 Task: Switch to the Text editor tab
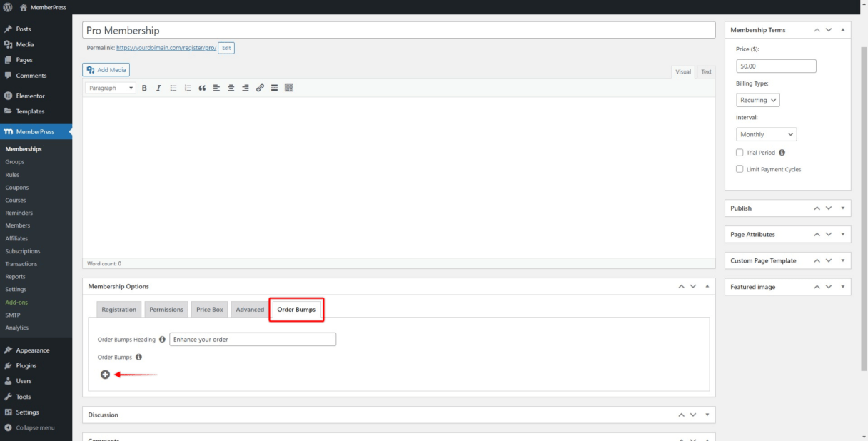[x=706, y=71]
